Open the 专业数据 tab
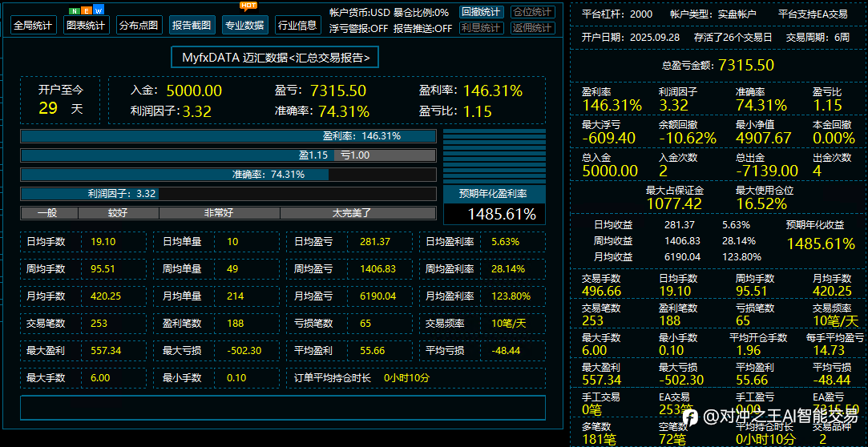The width and height of the screenshot is (868, 447). 245,25
